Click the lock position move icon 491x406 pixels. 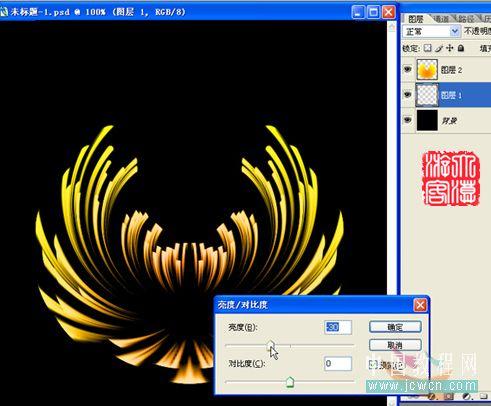(450, 48)
